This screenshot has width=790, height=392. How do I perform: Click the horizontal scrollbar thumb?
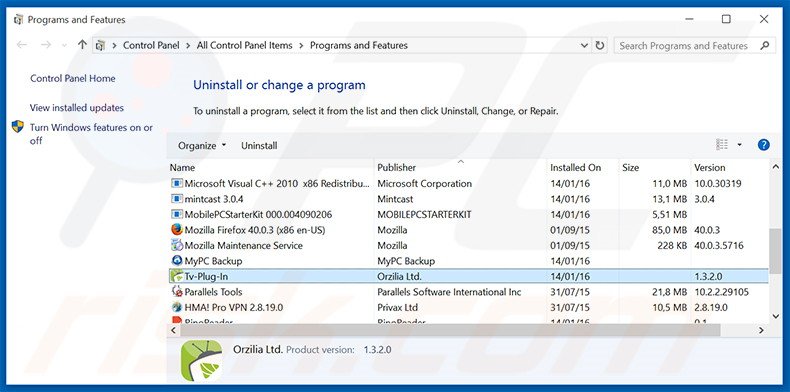pos(450,330)
